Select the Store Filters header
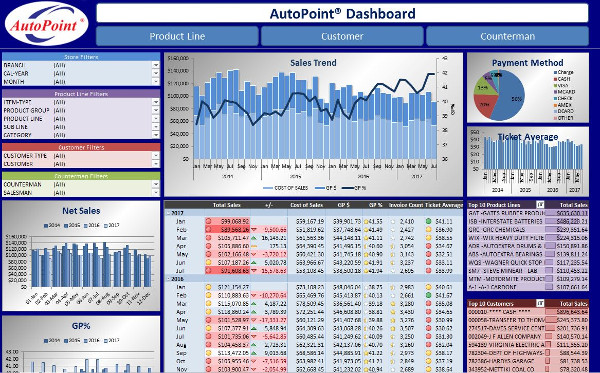The image size is (600, 373). (x=81, y=57)
